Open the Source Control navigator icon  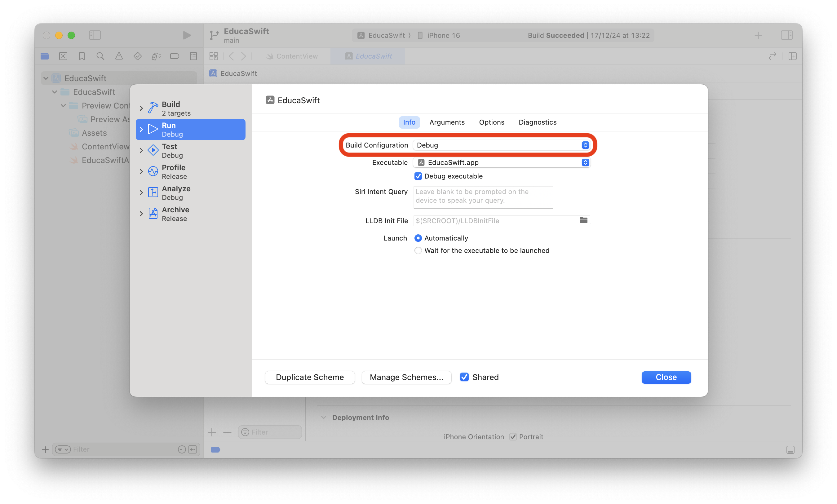click(63, 56)
